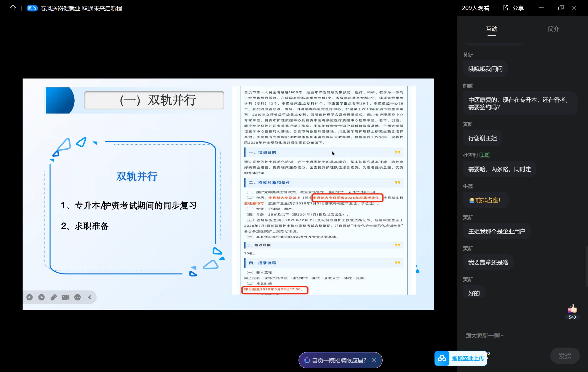
Task: Click the video camera icon in slide toolbar
Action: 65,297
